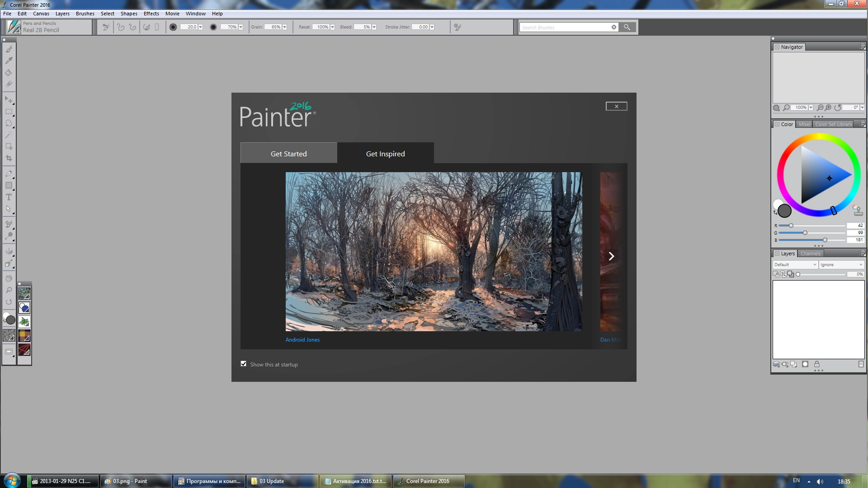
Task: Select the Lasso tool
Action: (x=9, y=123)
